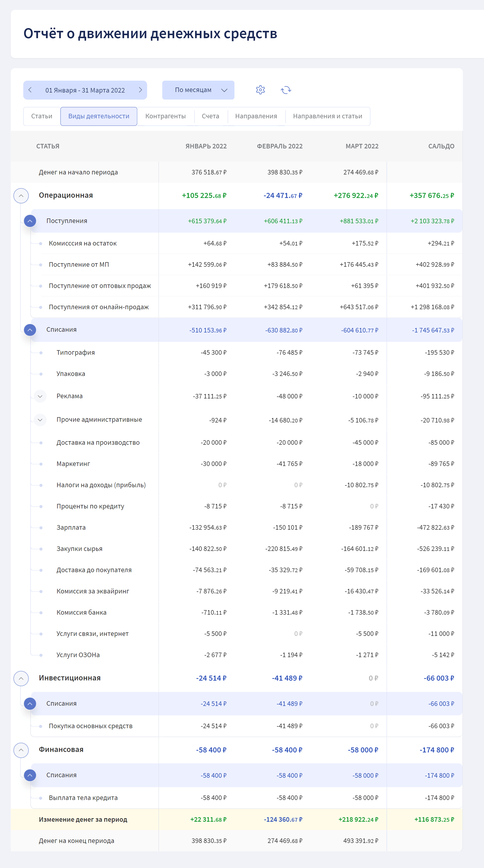
Task: Switch to Счета tab
Action: [x=211, y=116]
